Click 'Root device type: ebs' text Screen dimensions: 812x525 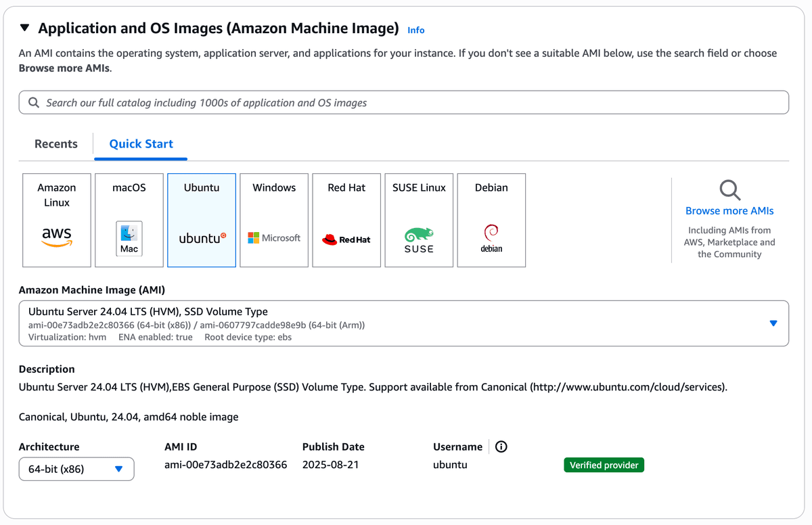[x=248, y=337]
